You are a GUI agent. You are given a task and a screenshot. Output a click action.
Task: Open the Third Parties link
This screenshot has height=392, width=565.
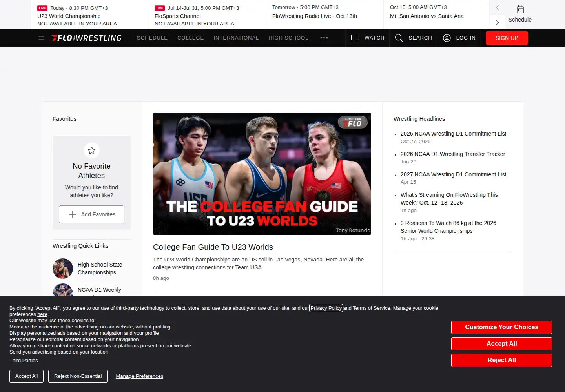[24, 361]
